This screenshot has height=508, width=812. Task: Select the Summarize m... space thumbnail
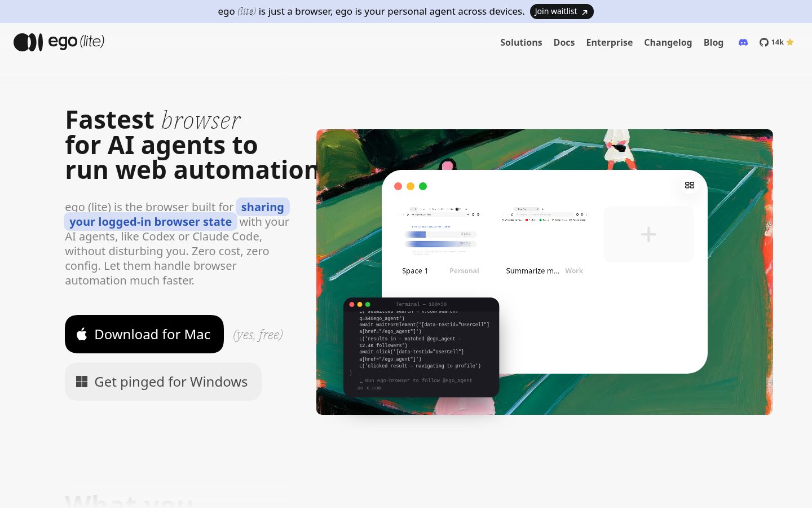(x=544, y=233)
